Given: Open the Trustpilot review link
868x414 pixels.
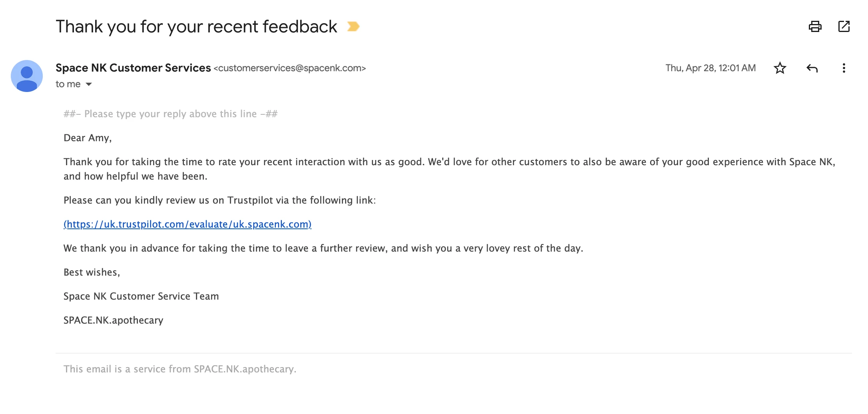Looking at the screenshot, I should click(x=187, y=224).
